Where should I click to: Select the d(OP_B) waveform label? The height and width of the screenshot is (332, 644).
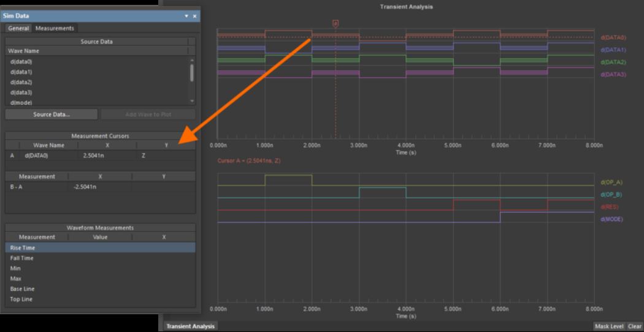(x=611, y=195)
